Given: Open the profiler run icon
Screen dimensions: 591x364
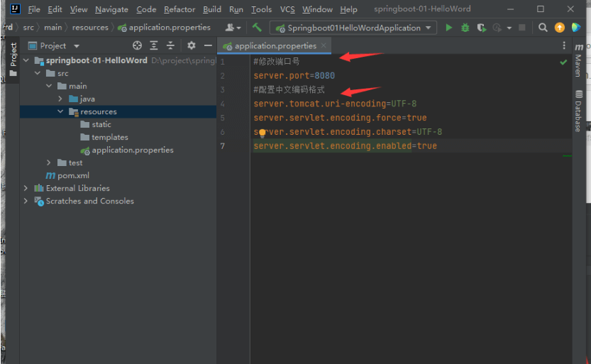Looking at the screenshot, I should pyautogui.click(x=497, y=28).
